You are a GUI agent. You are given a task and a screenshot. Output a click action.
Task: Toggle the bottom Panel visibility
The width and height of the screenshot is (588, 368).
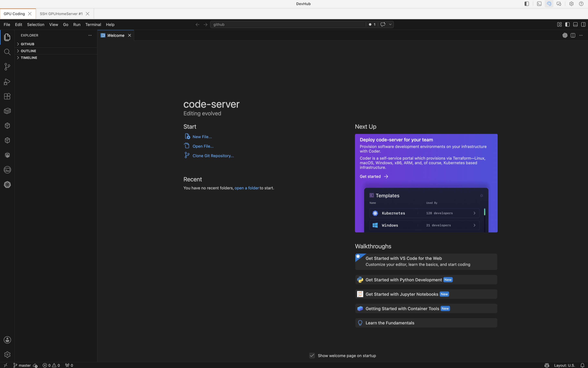coord(575,25)
